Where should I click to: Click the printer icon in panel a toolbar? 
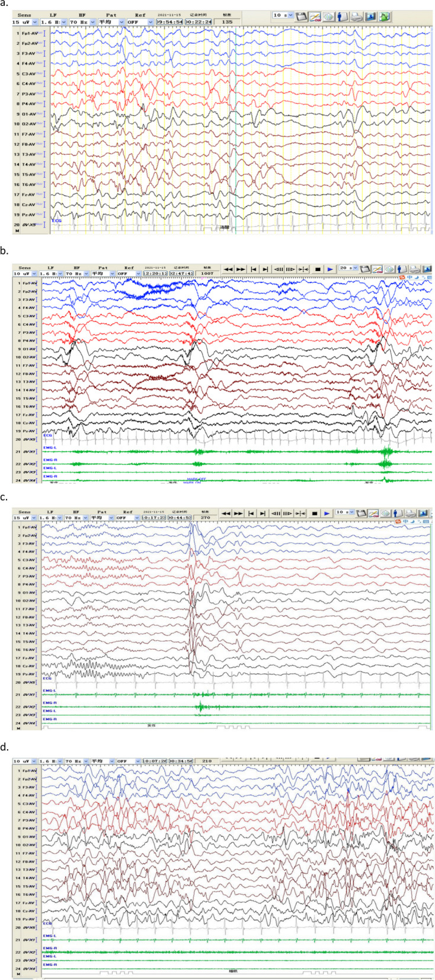(x=355, y=16)
